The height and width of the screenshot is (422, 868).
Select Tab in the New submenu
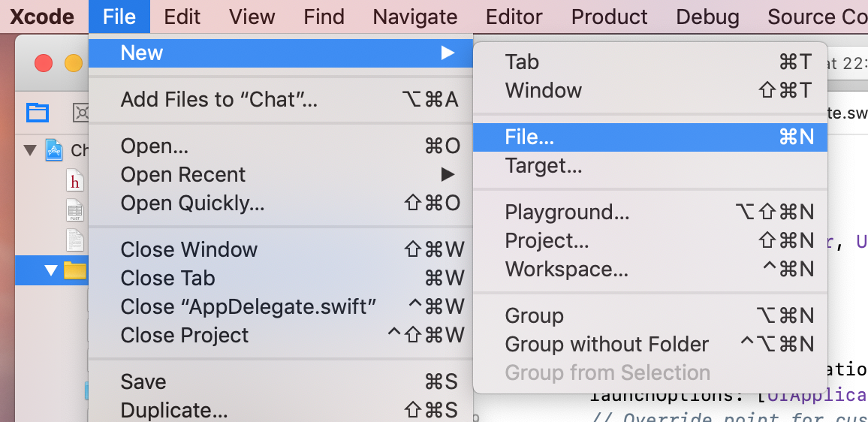[x=650, y=62]
